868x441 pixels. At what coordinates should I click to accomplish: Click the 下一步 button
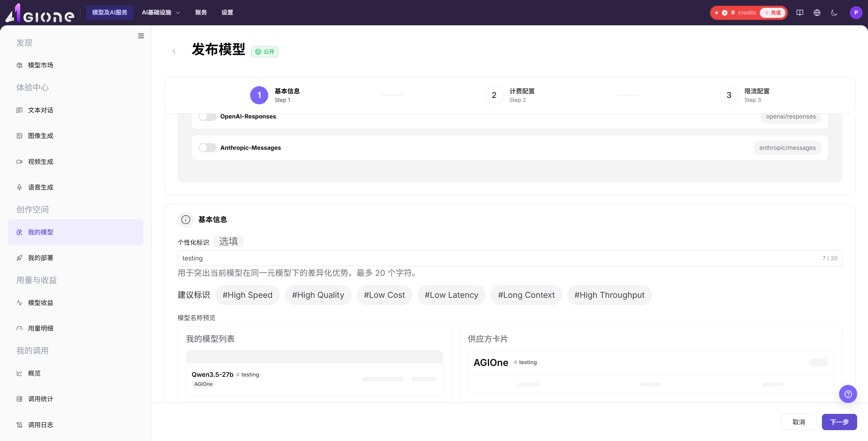pyautogui.click(x=839, y=422)
